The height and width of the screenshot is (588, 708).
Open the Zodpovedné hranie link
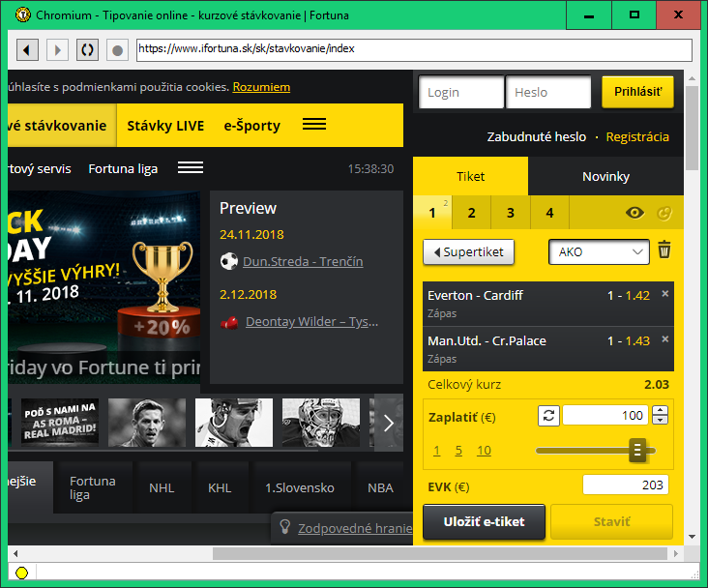tap(355, 528)
